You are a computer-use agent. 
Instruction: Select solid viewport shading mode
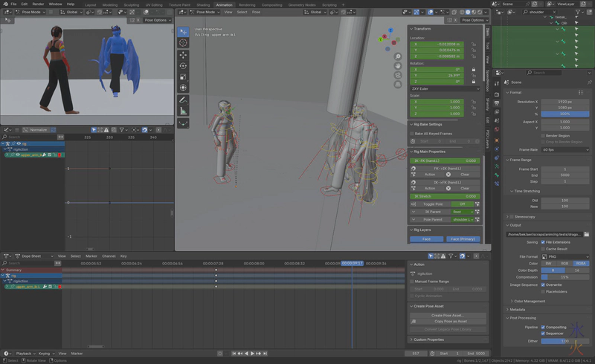(468, 12)
